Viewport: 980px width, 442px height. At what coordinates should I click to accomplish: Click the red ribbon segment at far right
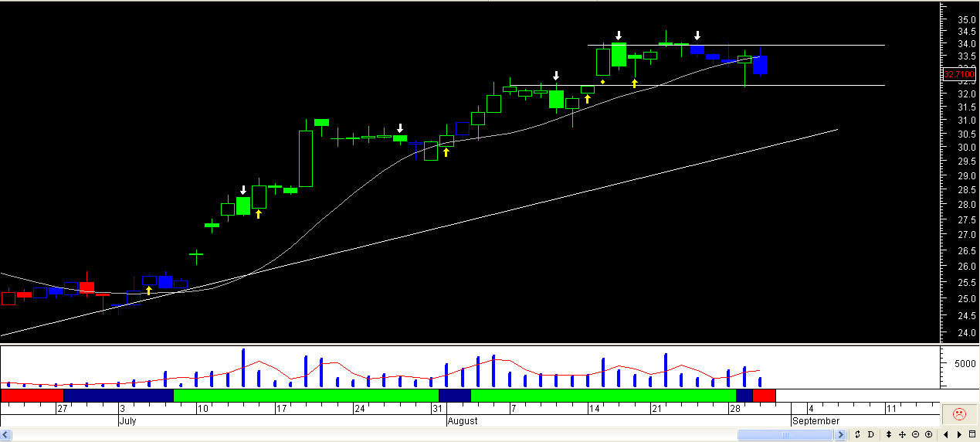764,395
